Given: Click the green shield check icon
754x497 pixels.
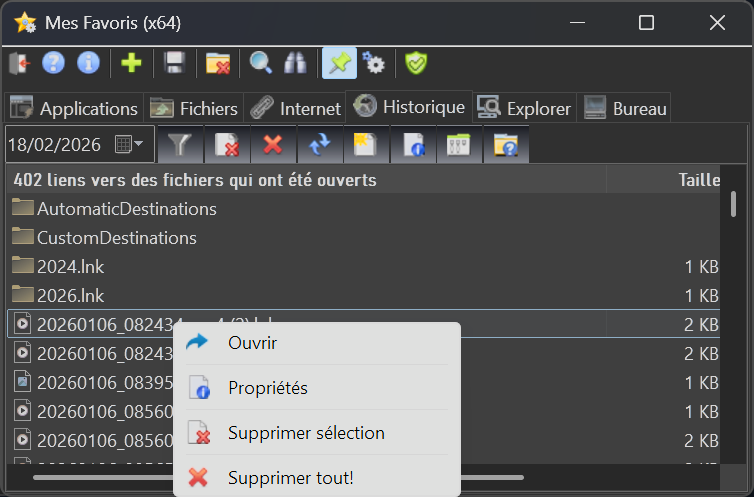Looking at the screenshot, I should 416,64.
